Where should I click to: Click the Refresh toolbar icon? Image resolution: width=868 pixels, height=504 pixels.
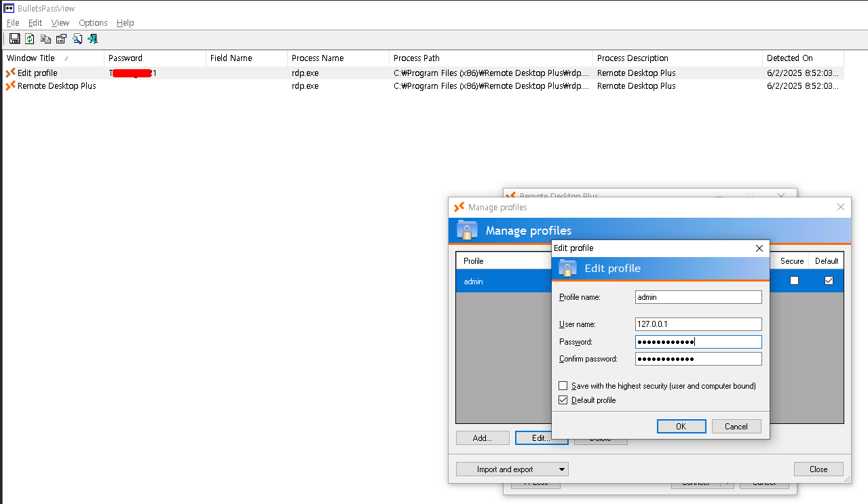[30, 39]
